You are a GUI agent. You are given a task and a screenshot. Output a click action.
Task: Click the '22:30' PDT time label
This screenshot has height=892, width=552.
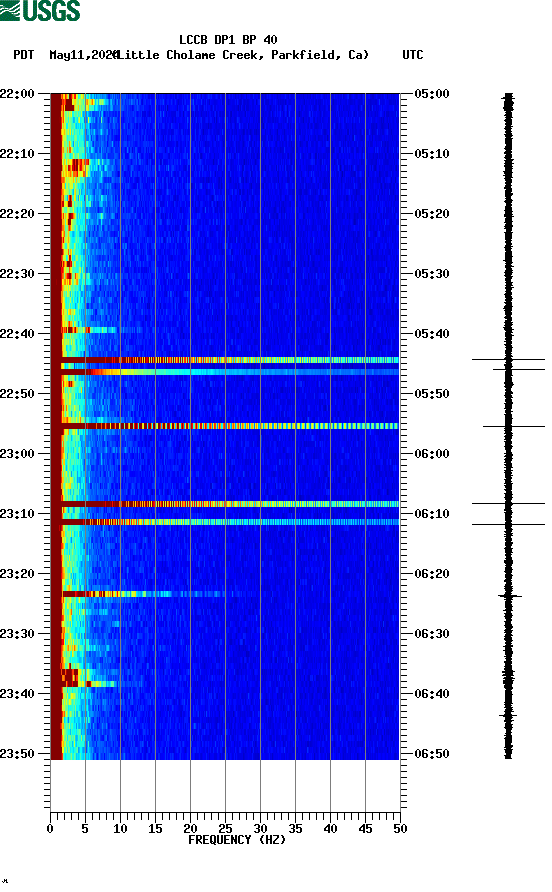pos(17,274)
